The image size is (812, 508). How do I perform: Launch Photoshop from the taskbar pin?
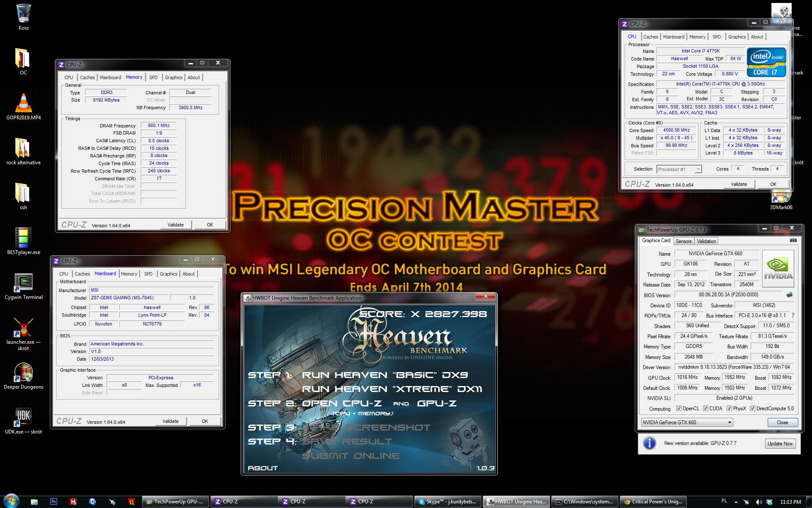point(54,502)
